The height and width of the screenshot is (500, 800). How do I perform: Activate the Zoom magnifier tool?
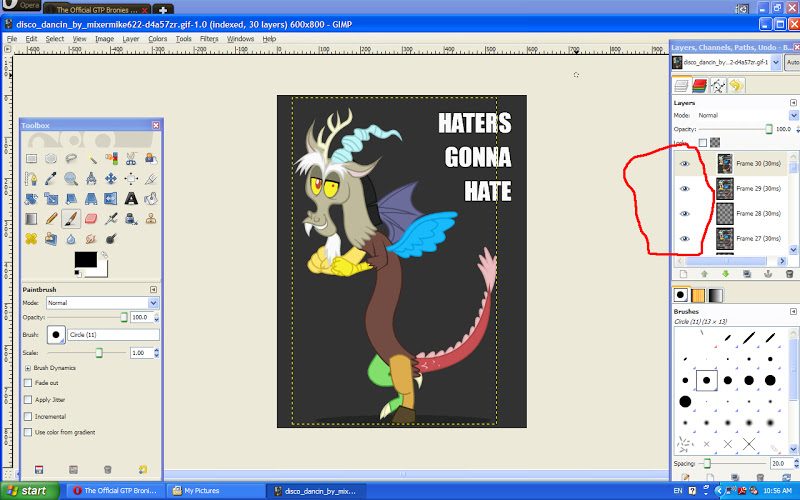click(71, 178)
